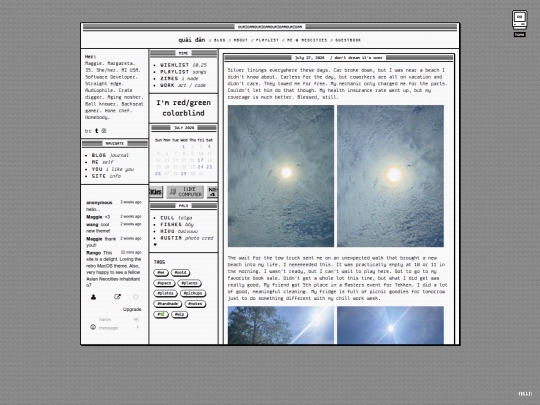
Task: Open the social icon after Tumblr icon
Action: coord(104,131)
